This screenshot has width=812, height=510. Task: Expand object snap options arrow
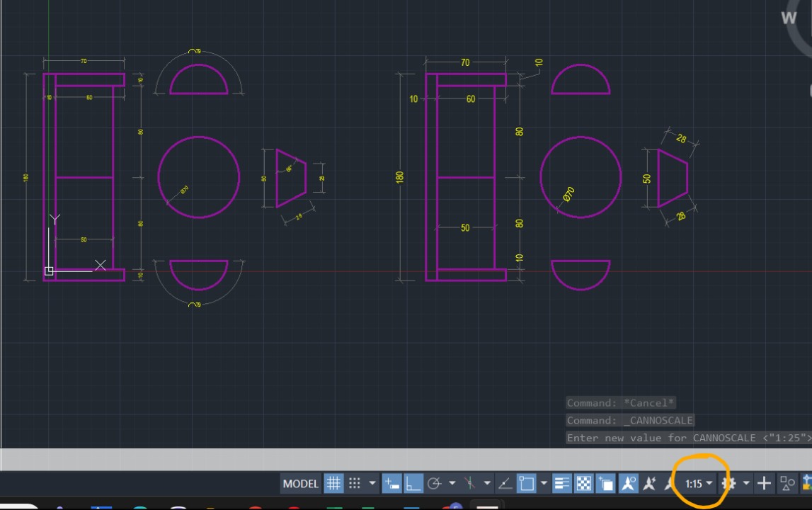[544, 484]
